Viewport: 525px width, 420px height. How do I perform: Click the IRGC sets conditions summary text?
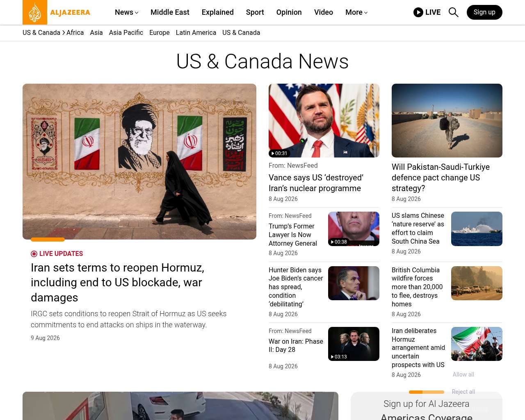(x=129, y=319)
